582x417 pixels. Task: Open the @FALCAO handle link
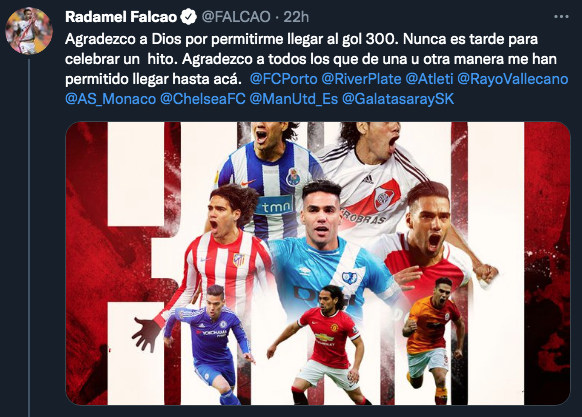pyautogui.click(x=236, y=17)
